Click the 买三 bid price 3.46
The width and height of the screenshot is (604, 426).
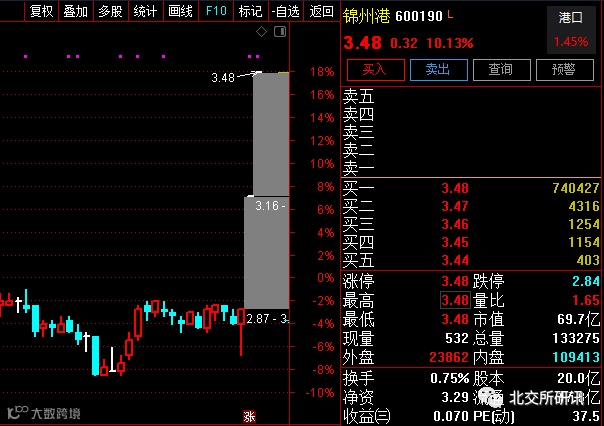tap(455, 224)
